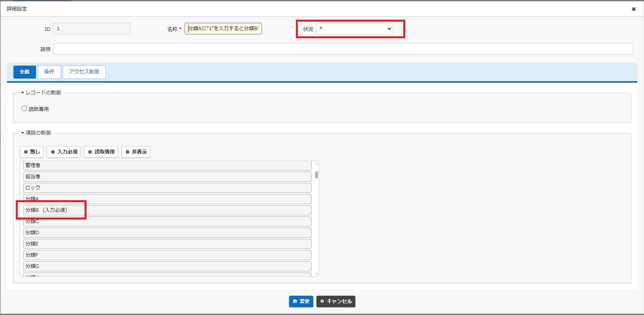
Task: Select the 分類A item in the list
Action: [x=167, y=199]
